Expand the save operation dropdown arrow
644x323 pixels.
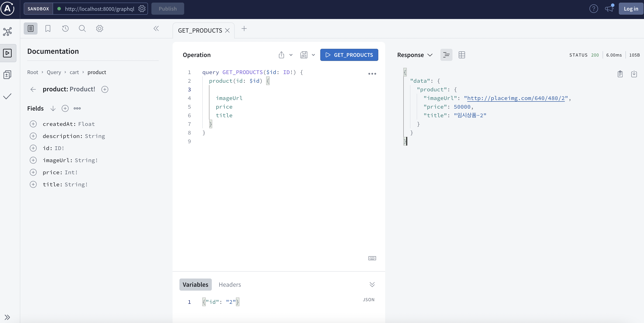313,55
